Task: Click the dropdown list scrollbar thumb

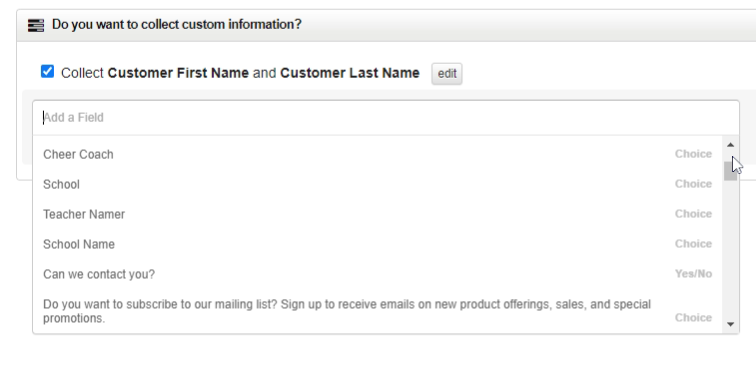Action: [730, 171]
